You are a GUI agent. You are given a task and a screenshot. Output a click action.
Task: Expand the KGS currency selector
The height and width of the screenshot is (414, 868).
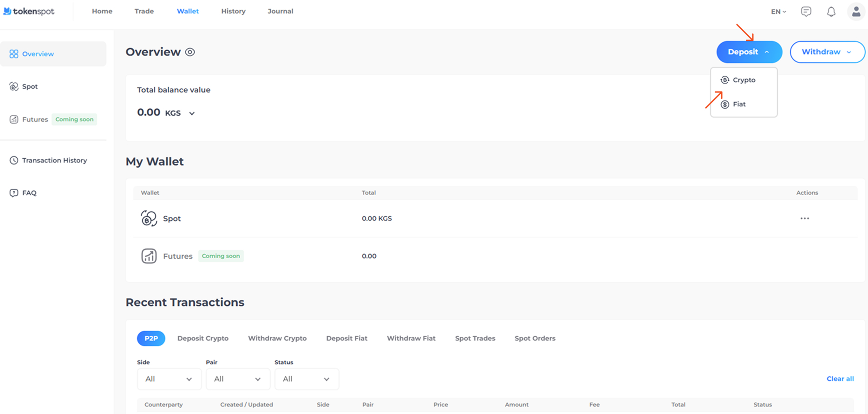coord(192,113)
